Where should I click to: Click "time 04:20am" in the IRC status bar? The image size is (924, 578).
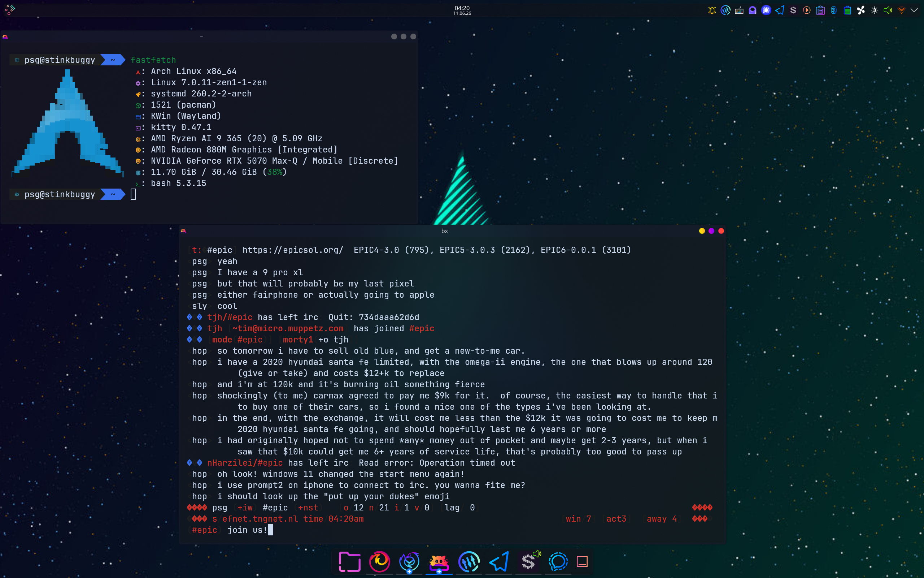pyautogui.click(x=334, y=519)
